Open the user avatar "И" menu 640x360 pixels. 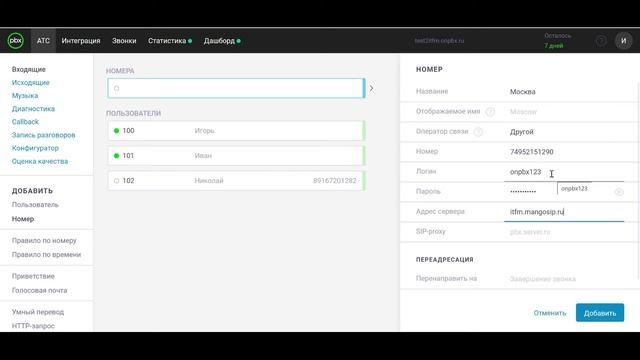coord(623,41)
